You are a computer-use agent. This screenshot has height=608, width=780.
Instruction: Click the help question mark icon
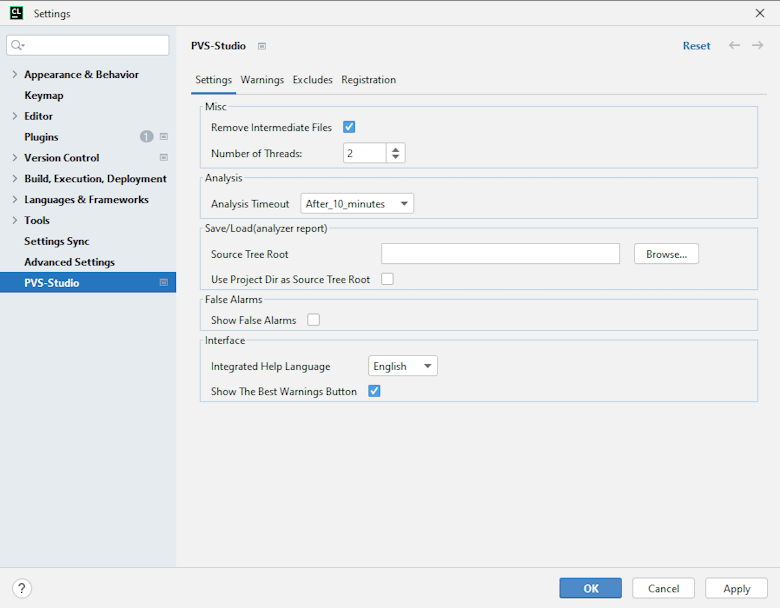[22, 588]
